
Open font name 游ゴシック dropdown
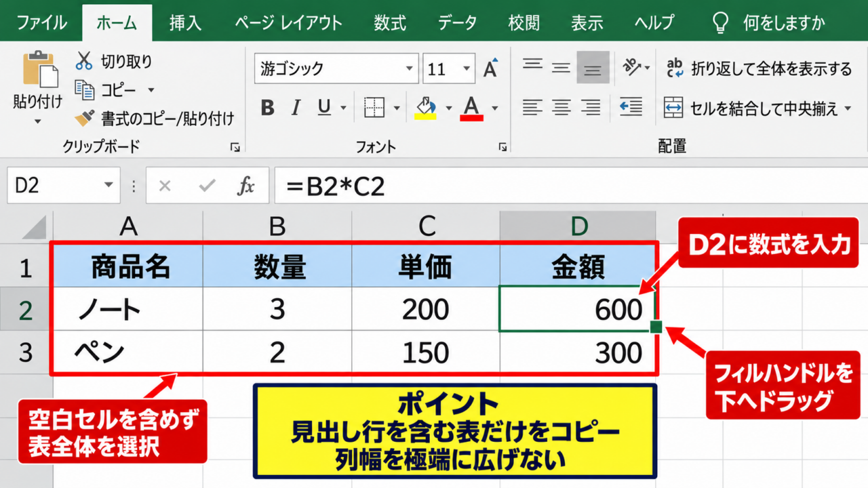pos(409,69)
